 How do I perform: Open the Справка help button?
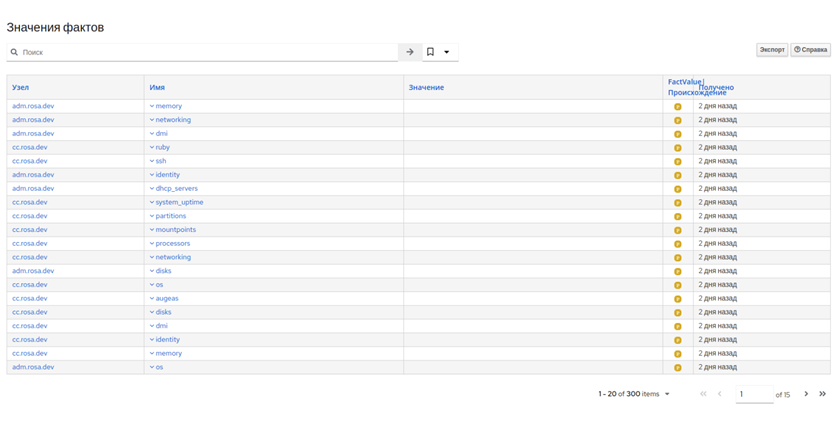pyautogui.click(x=810, y=49)
